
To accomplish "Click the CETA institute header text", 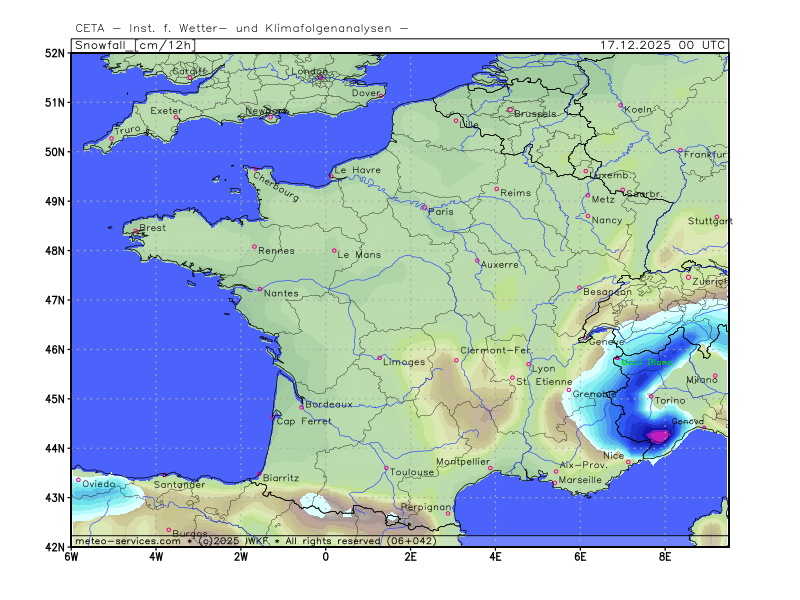I will 241,28.
